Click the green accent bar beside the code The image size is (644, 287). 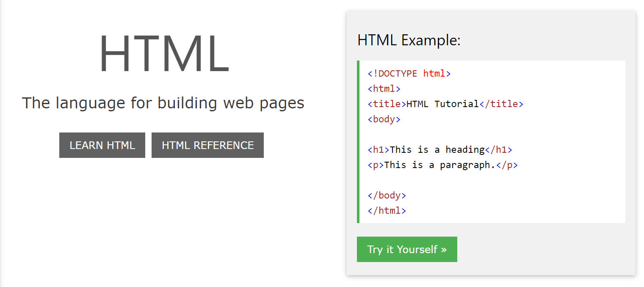tap(359, 142)
